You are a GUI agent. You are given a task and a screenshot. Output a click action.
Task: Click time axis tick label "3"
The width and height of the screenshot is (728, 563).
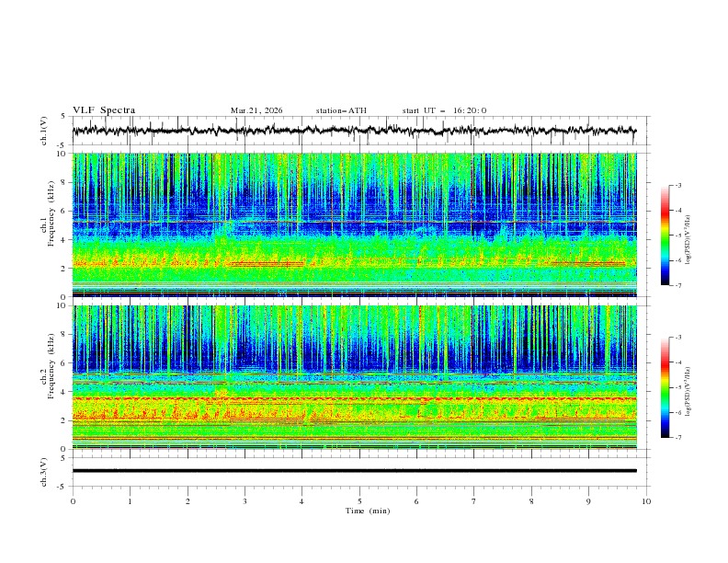(245, 501)
